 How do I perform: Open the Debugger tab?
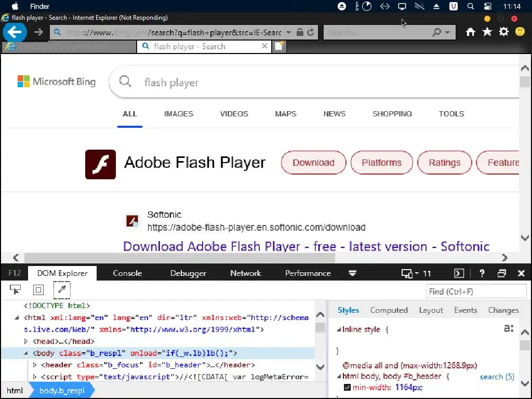click(x=188, y=273)
